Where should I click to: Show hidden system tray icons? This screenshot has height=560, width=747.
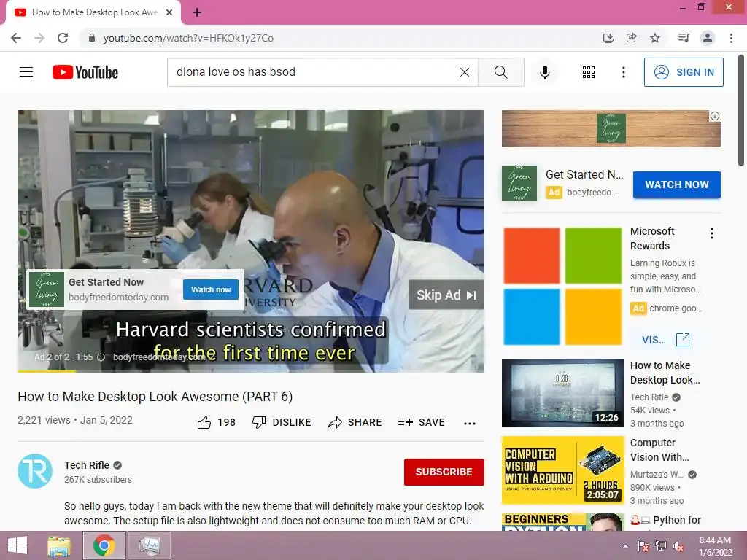(625, 546)
